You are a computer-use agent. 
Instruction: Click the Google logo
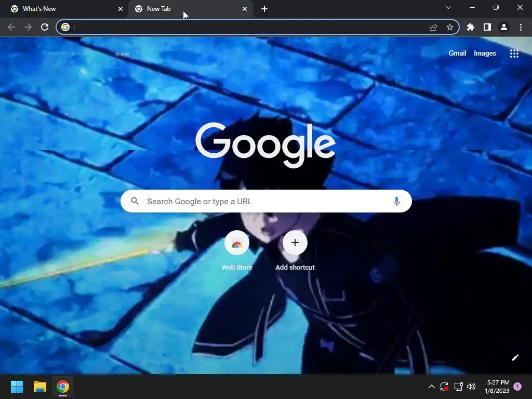[265, 145]
